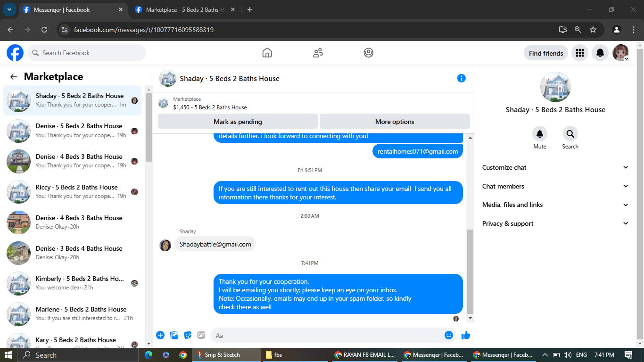This screenshot has height=362, width=644.
Task: Open Groups icon in top navigation
Action: 369,53
